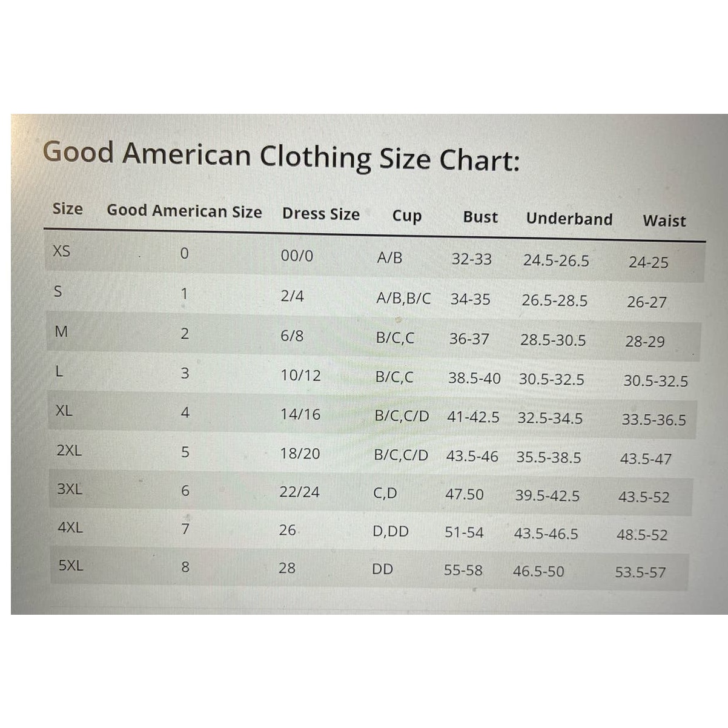Click the Good American Size column header
This screenshot has height=728, width=728.
click(184, 211)
